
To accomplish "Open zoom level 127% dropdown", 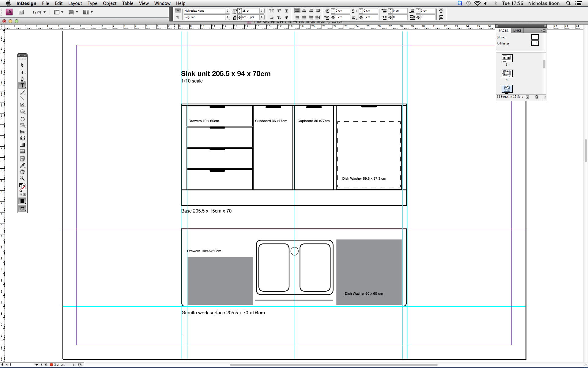I will tap(44, 12).
